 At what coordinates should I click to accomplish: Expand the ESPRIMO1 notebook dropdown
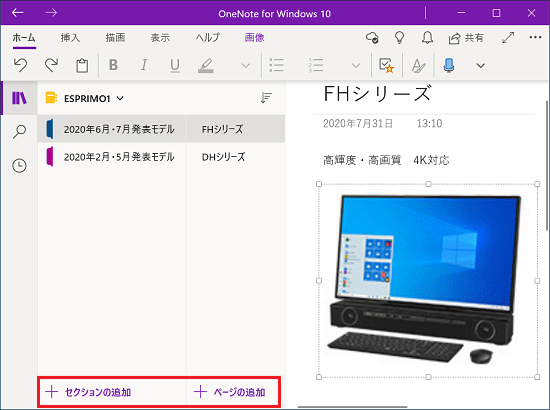pos(120,99)
